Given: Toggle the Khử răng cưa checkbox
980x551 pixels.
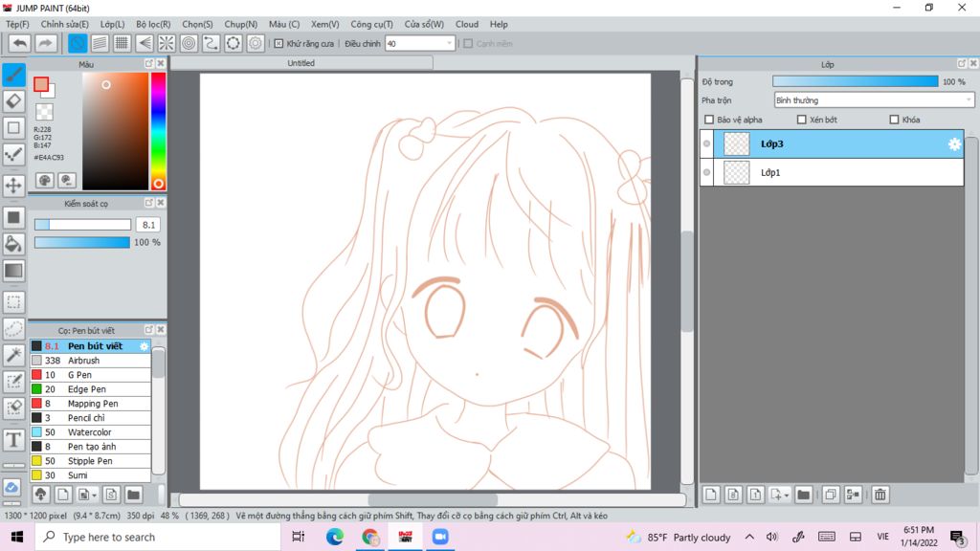Looking at the screenshot, I should 278,44.
